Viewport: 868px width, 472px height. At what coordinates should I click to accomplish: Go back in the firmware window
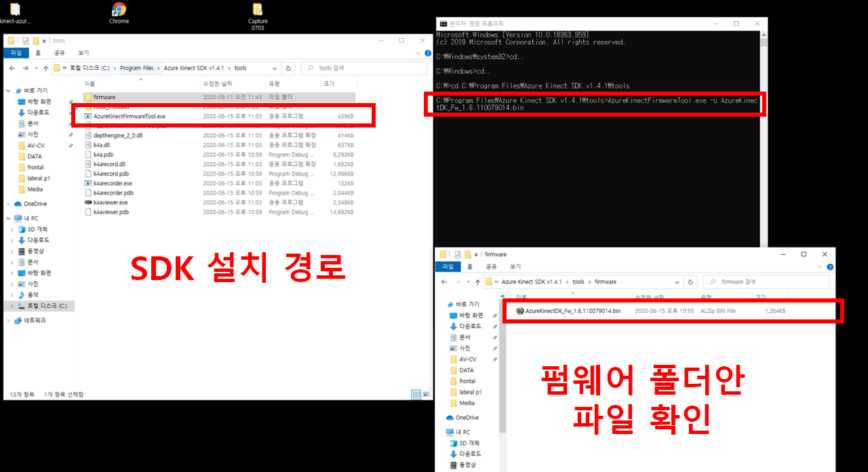coord(443,281)
